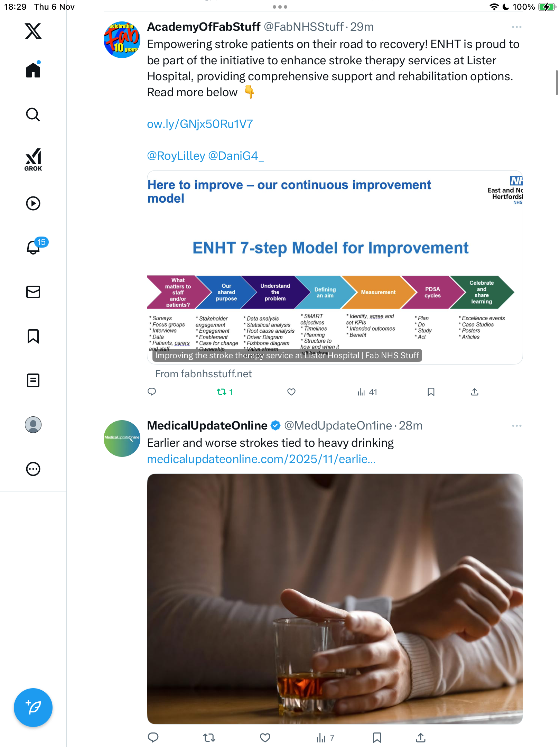The image size is (560, 747).
Task: Open the @RoyLilley mention
Action: point(176,156)
